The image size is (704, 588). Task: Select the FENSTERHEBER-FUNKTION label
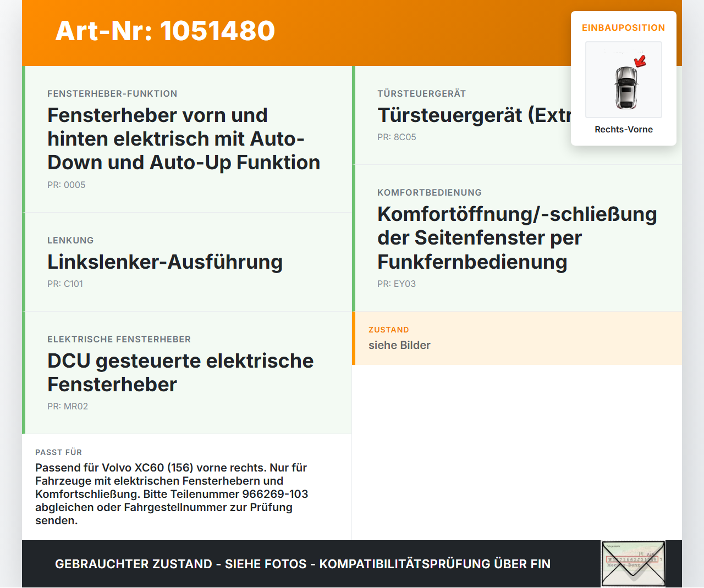[112, 93]
